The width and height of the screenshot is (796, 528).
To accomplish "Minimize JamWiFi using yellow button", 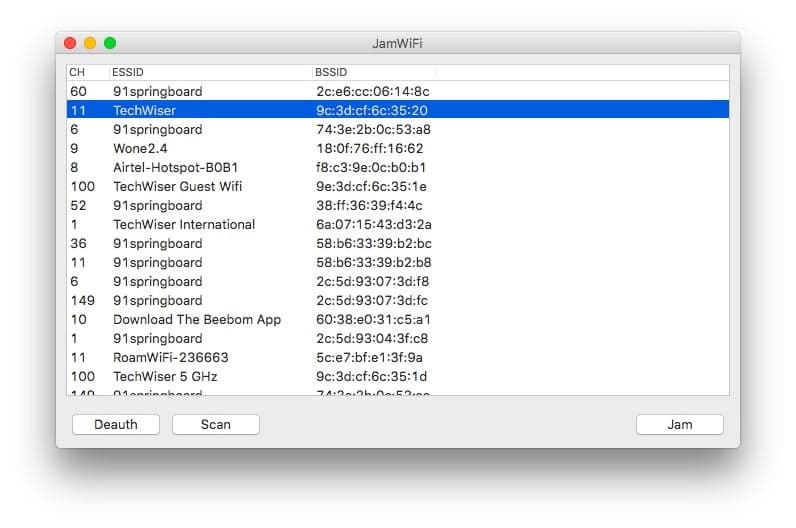I will pyautogui.click(x=90, y=43).
